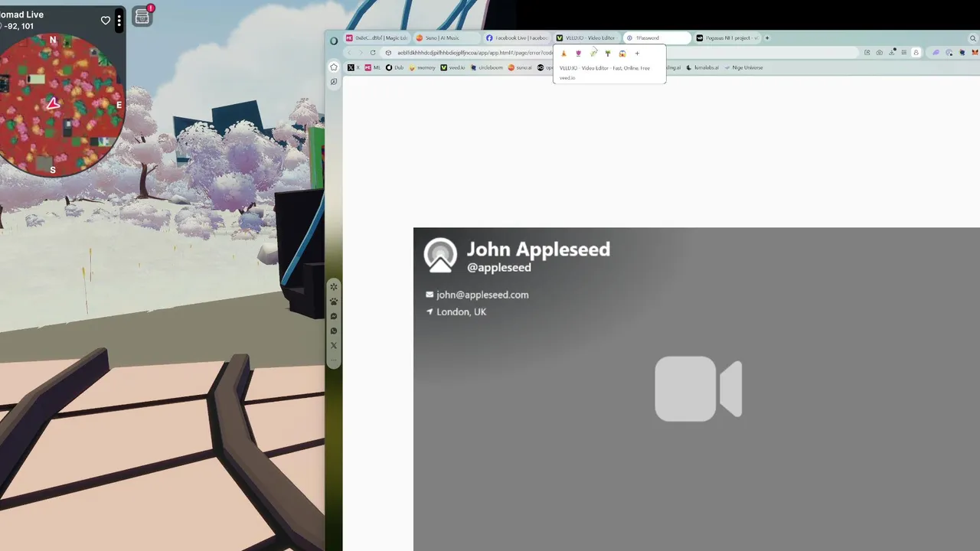Screen dimensions: 980x551
Task: Click the profile account icon in toolbar
Action: pos(916,53)
